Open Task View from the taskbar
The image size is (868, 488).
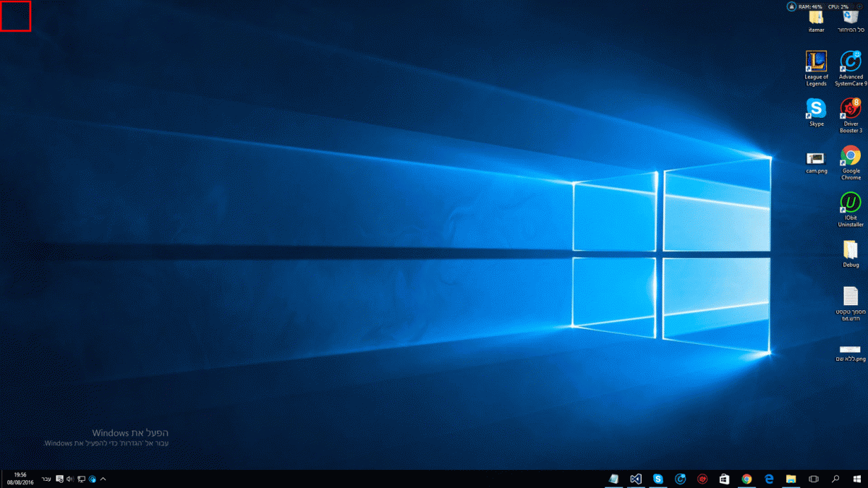pos(813,479)
